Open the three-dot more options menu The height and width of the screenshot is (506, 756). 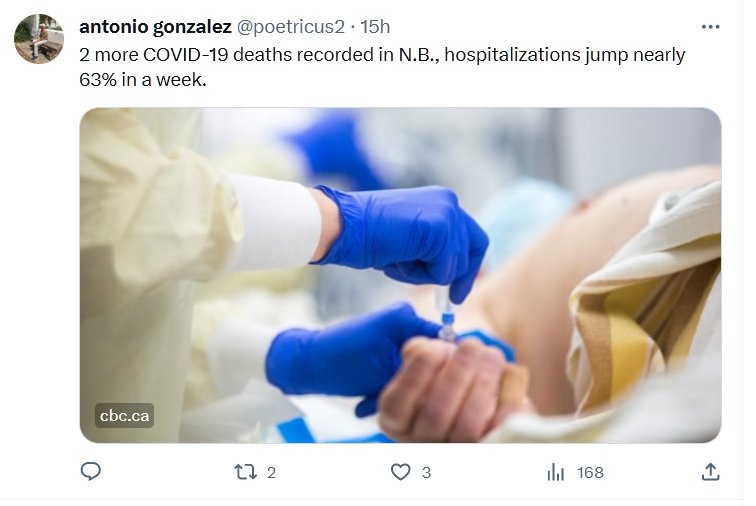710,27
